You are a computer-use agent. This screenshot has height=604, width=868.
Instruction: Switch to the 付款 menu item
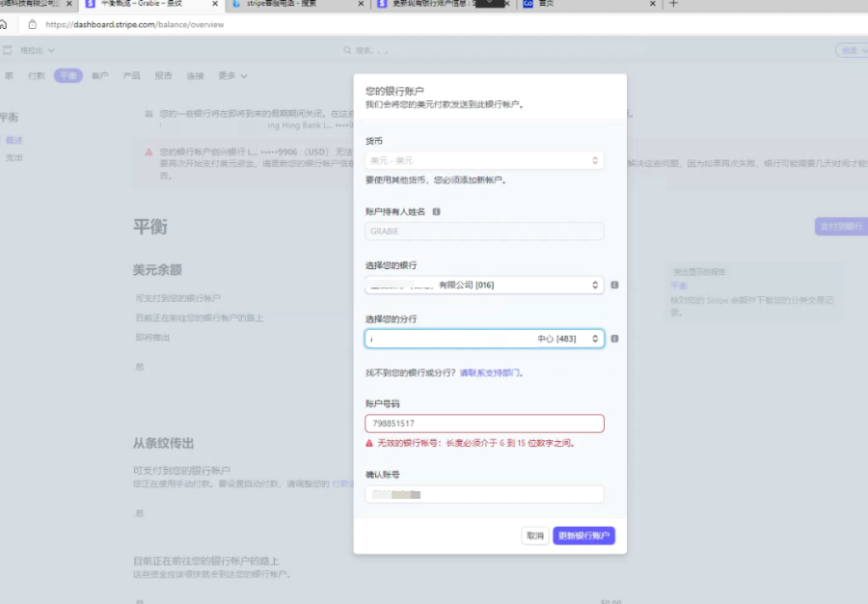[37, 74]
